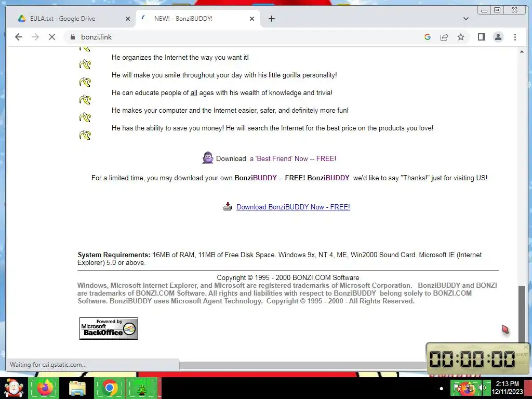The image size is (532, 399).
Task: Click the scroll up arrow of the page
Action: pyautogui.click(x=522, y=51)
